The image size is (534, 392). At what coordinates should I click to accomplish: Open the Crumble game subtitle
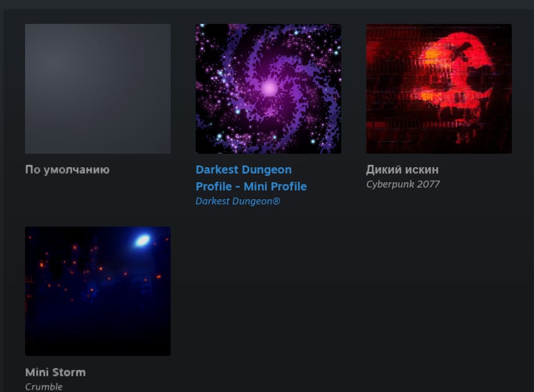click(x=44, y=387)
